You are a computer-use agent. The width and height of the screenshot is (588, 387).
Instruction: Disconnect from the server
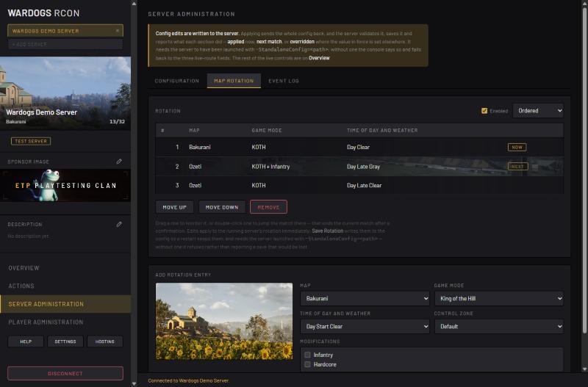(65, 373)
